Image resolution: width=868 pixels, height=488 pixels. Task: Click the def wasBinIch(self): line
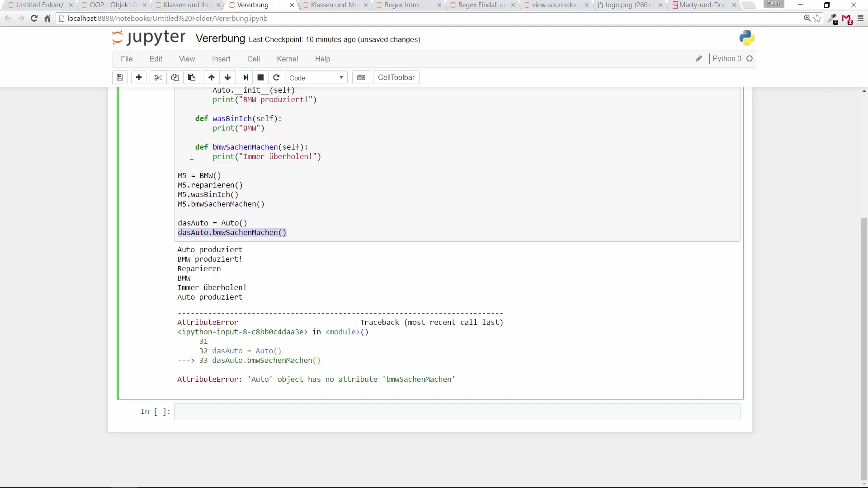[238, 119]
